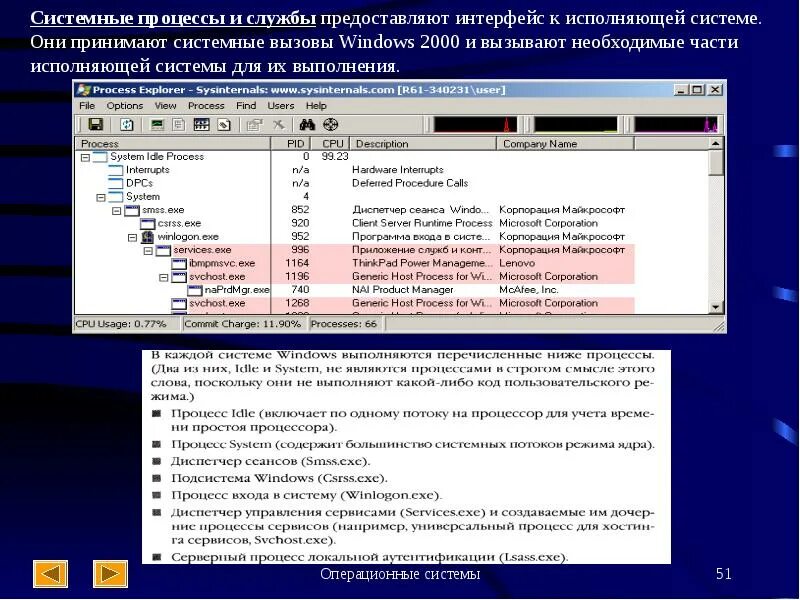Image resolution: width=800 pixels, height=600 pixels.
Task: Click the scrollbar up arrow in process list
Action: pos(716,144)
